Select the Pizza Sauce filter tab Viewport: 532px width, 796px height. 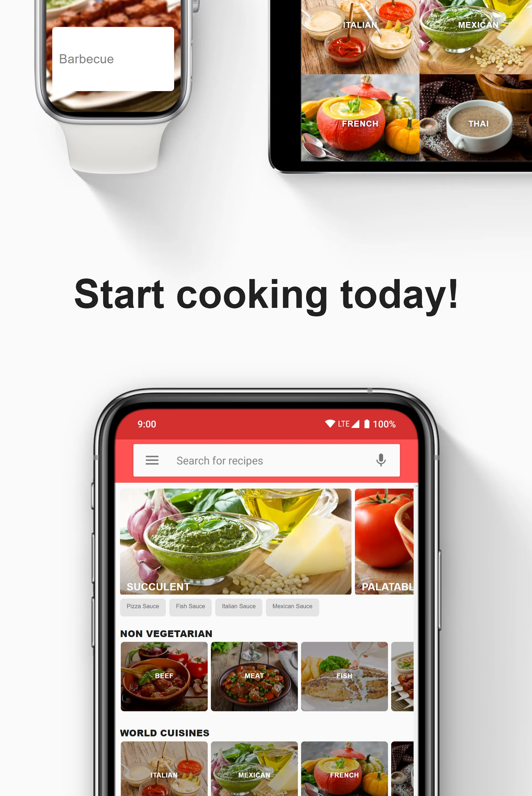(142, 606)
